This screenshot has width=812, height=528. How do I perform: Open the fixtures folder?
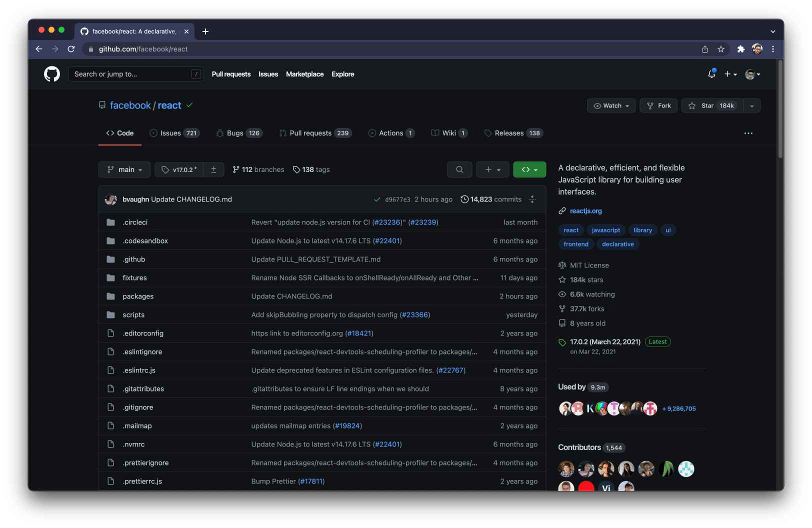134,277
